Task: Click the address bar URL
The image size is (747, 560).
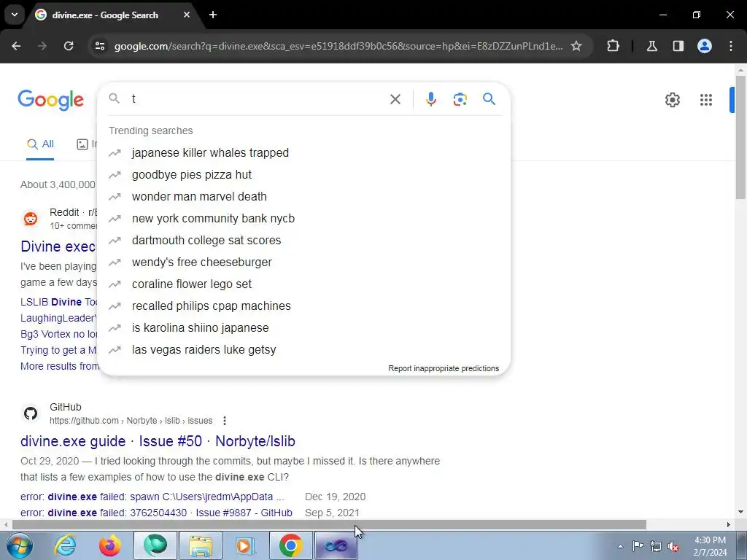Action: [x=338, y=46]
